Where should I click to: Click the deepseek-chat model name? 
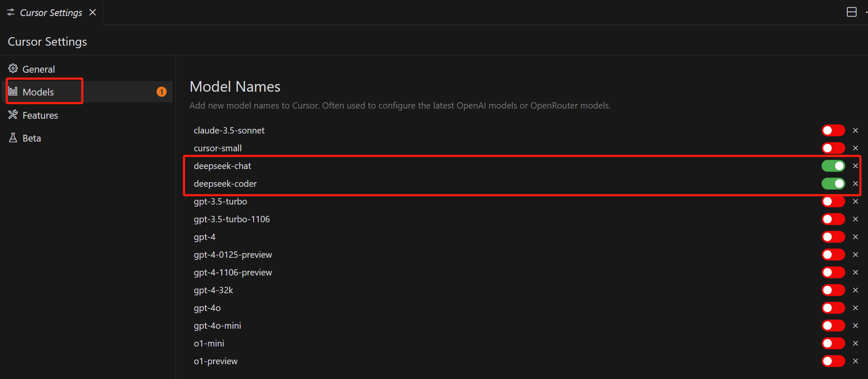(x=222, y=166)
